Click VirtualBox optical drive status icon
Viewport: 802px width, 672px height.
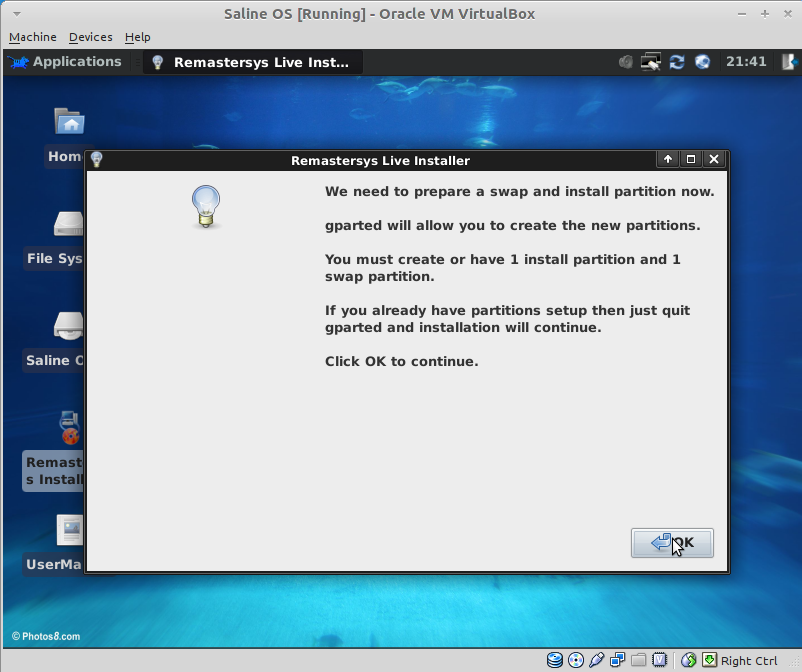click(576, 660)
